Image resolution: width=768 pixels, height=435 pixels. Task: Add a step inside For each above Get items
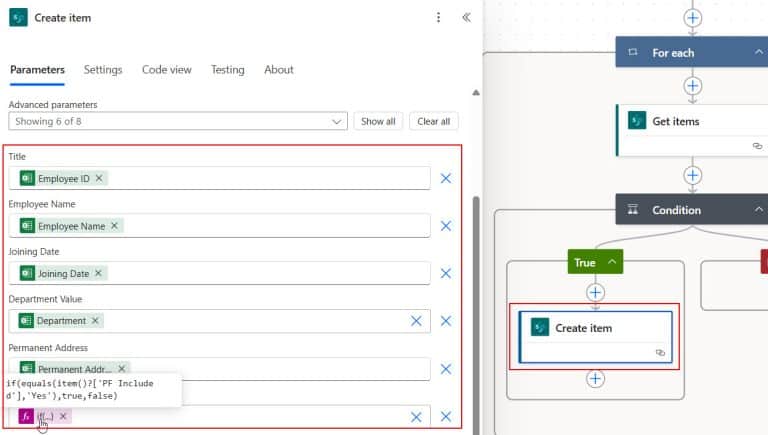693,86
